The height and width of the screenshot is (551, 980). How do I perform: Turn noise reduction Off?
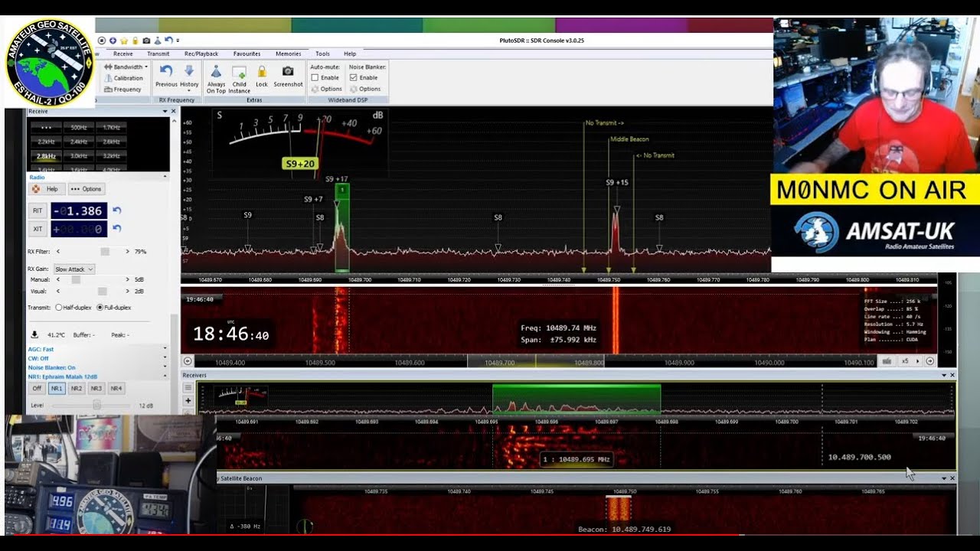37,389
